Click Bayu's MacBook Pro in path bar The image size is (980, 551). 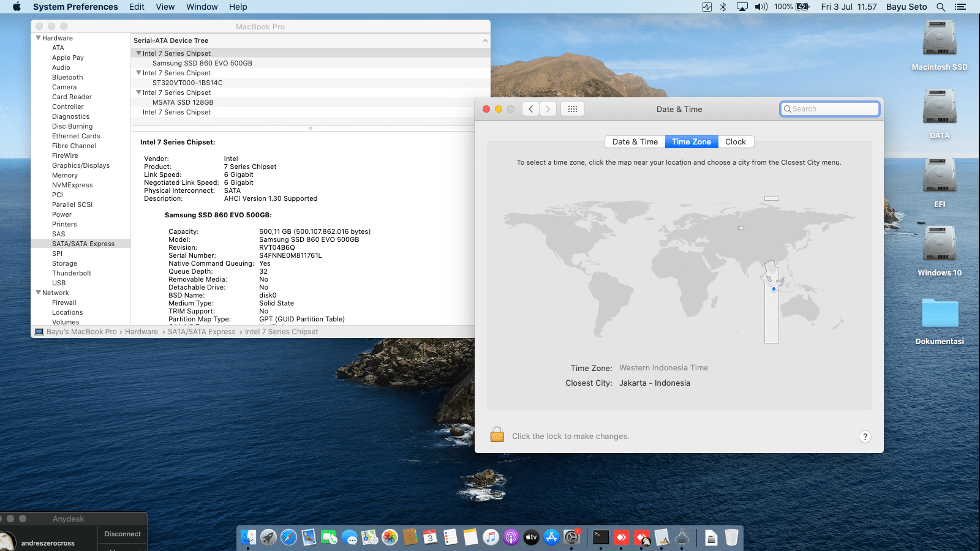click(76, 332)
